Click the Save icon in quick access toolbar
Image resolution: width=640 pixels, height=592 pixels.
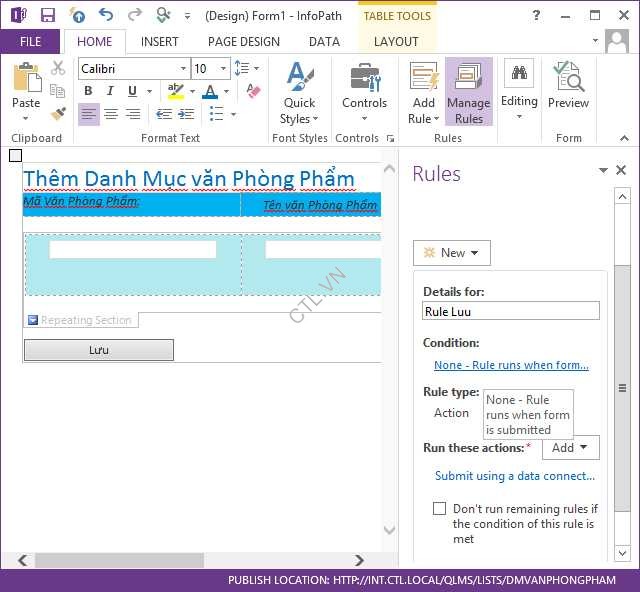point(48,15)
